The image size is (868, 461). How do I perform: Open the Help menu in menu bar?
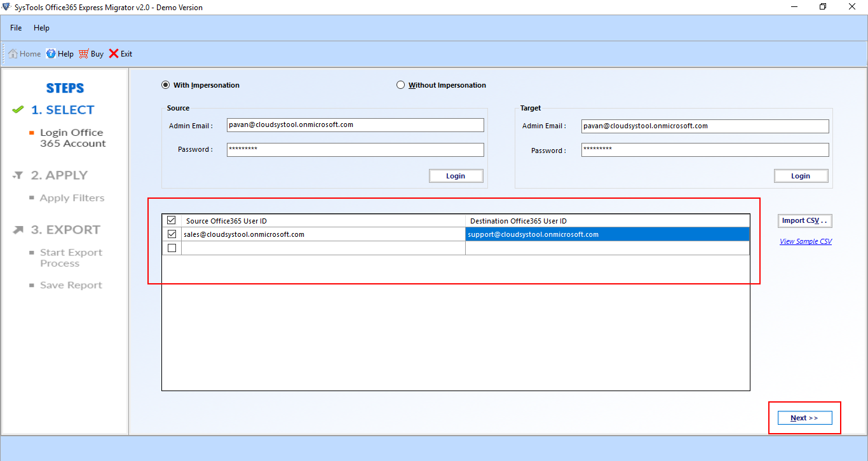(41, 28)
